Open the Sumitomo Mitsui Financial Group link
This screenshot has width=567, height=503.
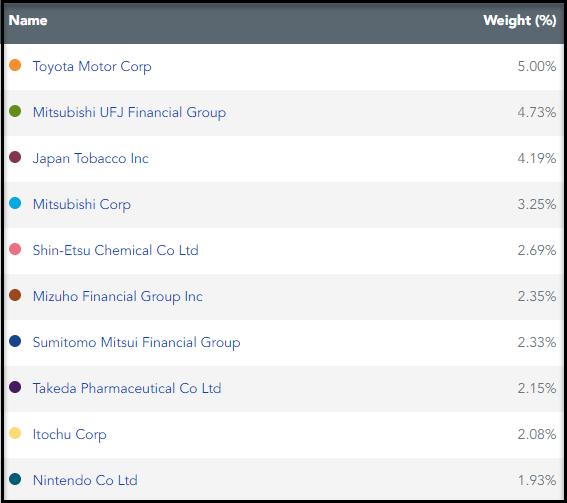pos(136,342)
